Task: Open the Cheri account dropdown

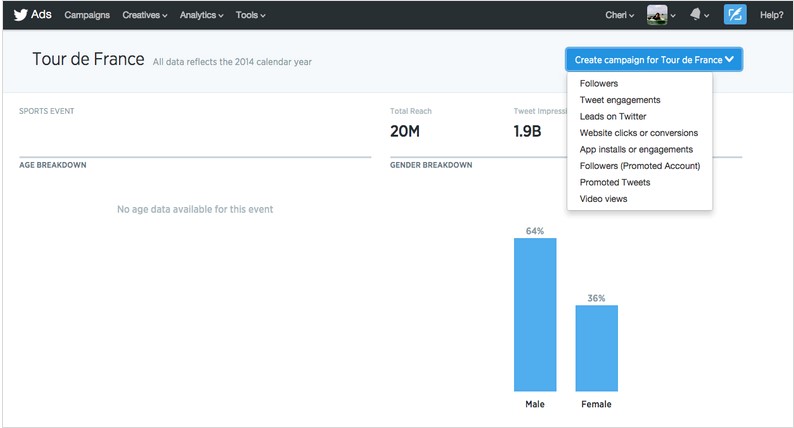Action: [x=619, y=15]
